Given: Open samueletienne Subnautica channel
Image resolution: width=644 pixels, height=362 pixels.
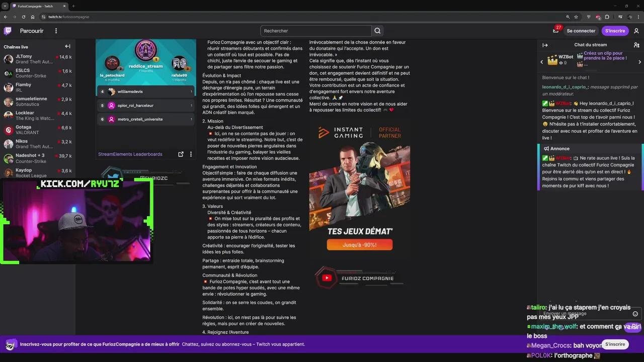Looking at the screenshot, I should (38, 102).
